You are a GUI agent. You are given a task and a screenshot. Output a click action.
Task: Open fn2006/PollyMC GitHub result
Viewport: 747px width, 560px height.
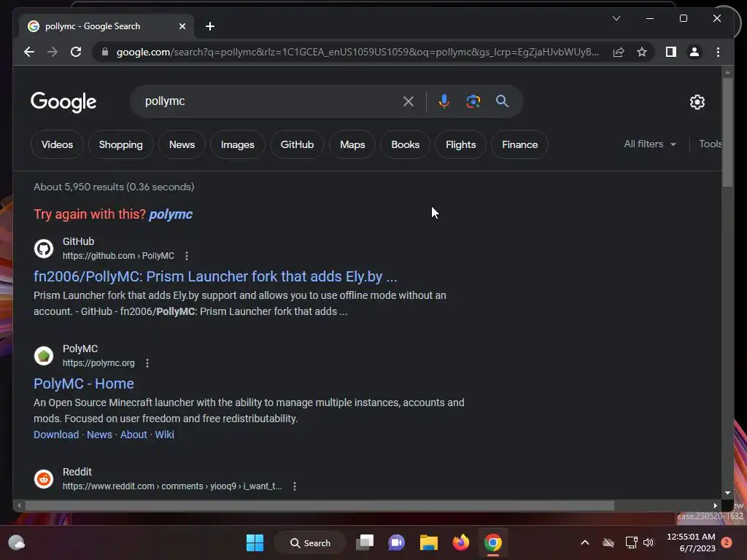(215, 276)
